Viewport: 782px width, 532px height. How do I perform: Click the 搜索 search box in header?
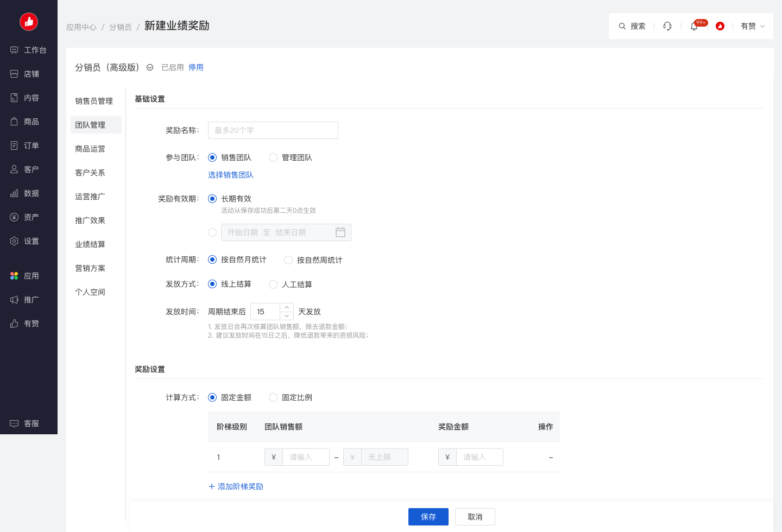pyautogui.click(x=632, y=26)
